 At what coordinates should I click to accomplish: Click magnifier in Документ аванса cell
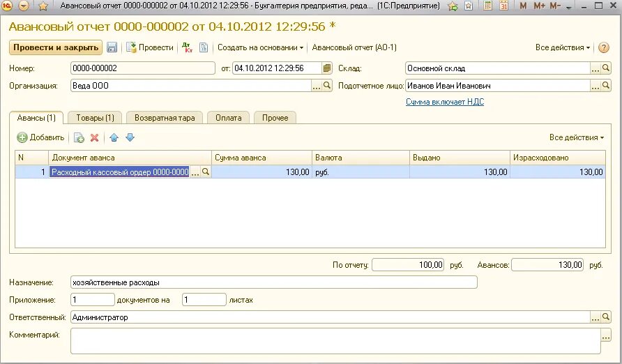pyautogui.click(x=206, y=172)
